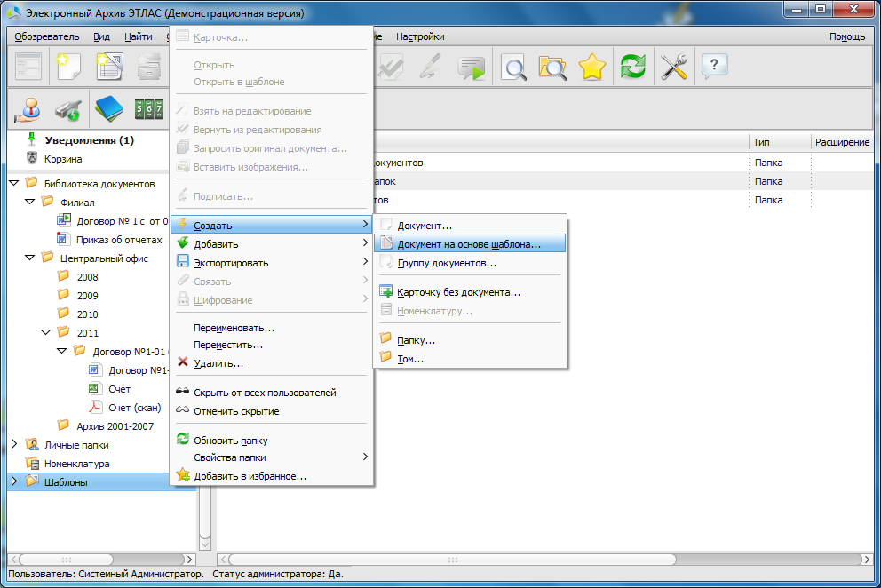Choose 'Папку...' in the Создать submenu

pos(416,340)
